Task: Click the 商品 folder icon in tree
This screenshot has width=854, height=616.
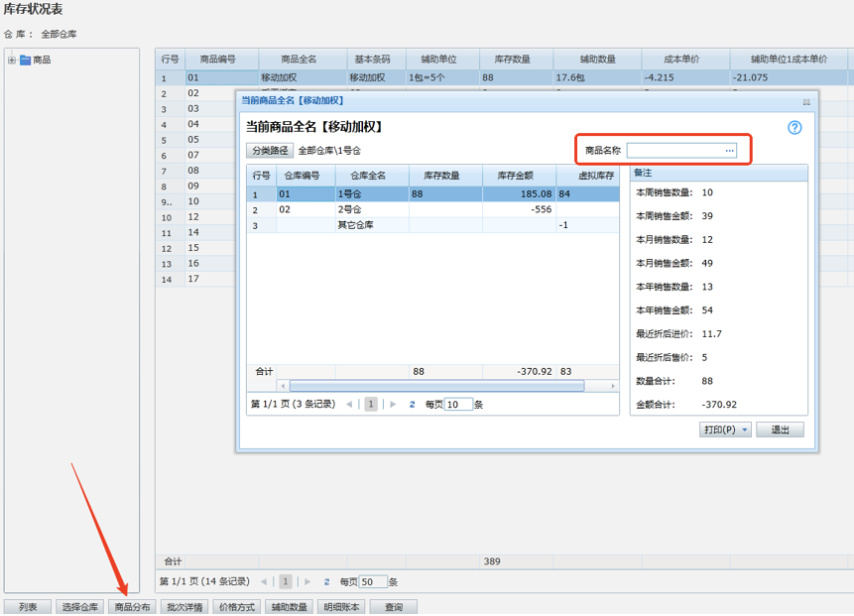Action: (25, 61)
